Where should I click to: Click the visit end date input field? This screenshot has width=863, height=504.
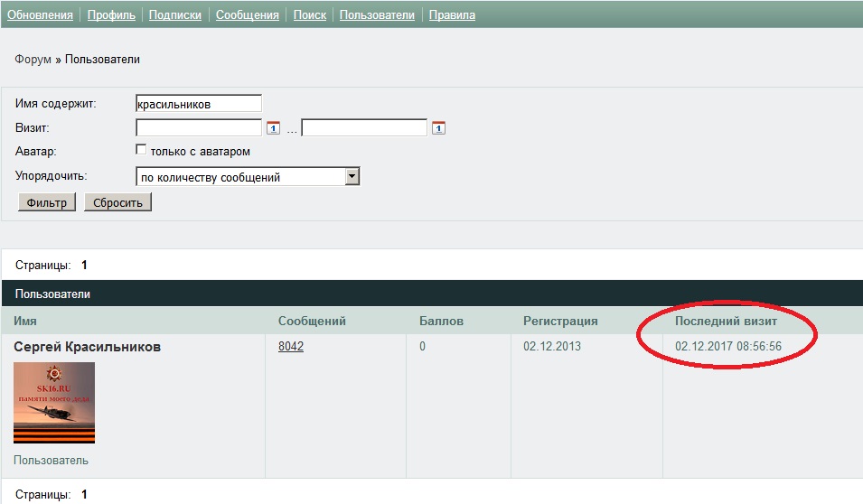(x=363, y=128)
